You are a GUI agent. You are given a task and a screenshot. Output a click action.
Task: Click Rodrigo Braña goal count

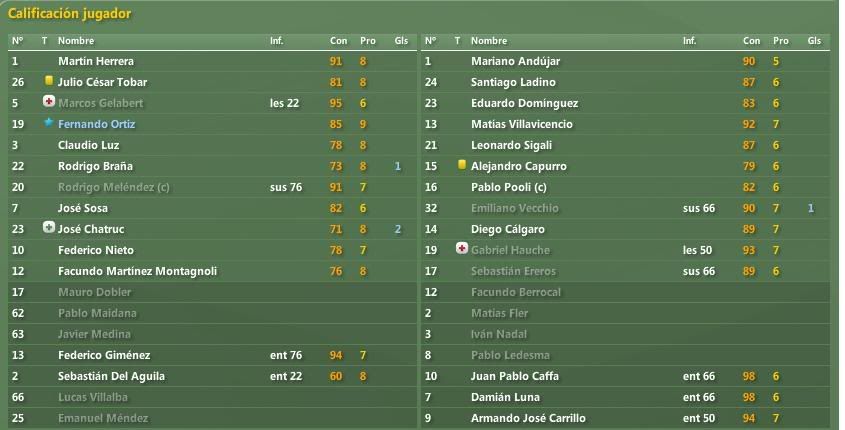pos(398,166)
